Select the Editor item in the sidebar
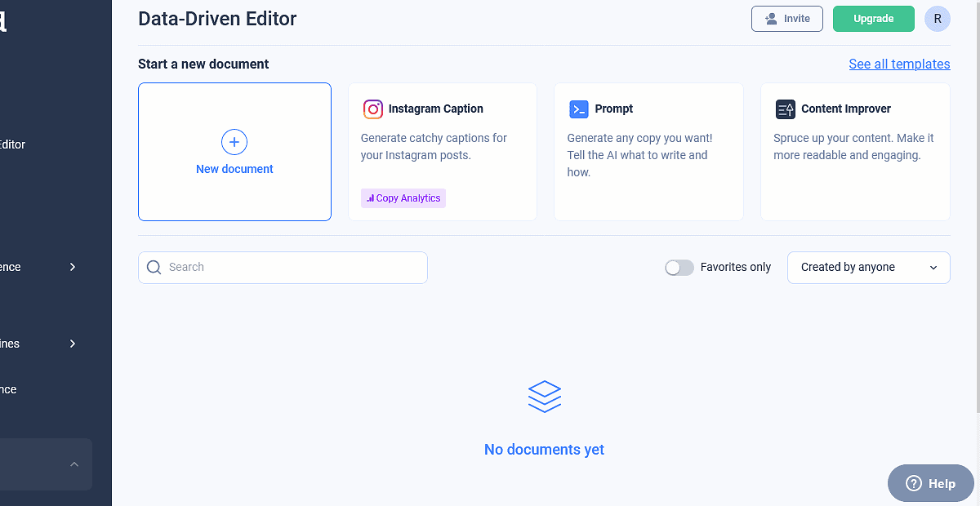Screen dimensions: 980x506 click(x=13, y=144)
